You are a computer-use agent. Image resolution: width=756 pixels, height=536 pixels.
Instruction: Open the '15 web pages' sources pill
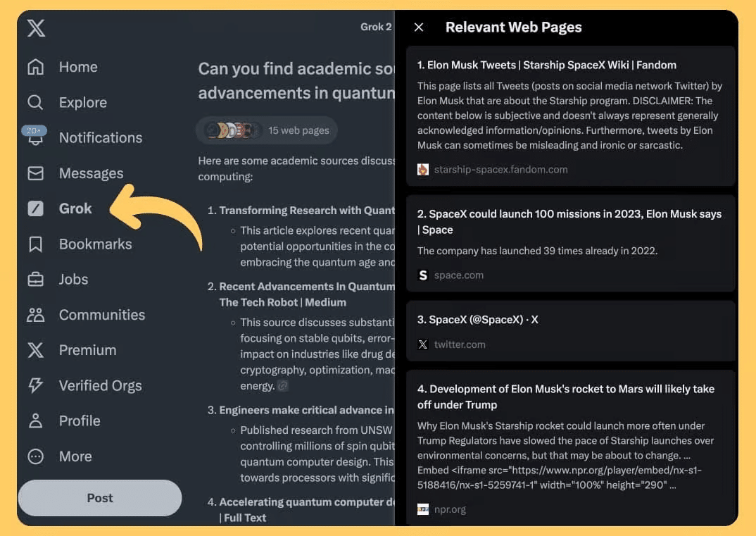[x=266, y=130]
